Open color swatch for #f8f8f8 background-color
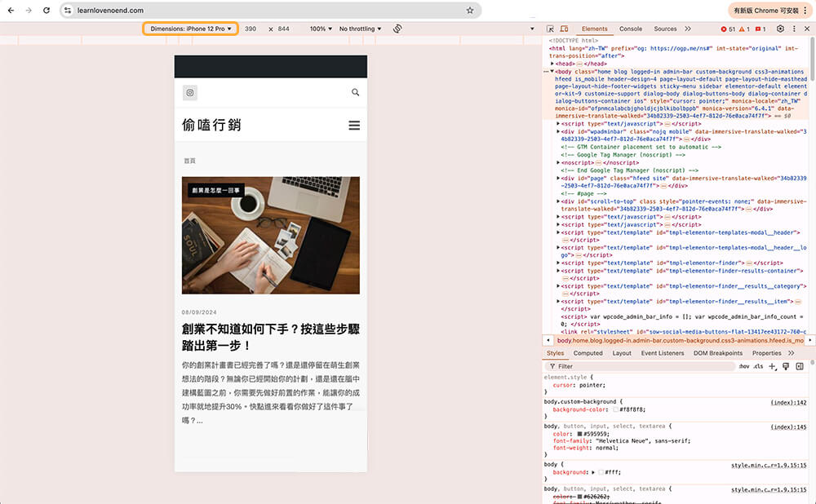 (x=615, y=409)
